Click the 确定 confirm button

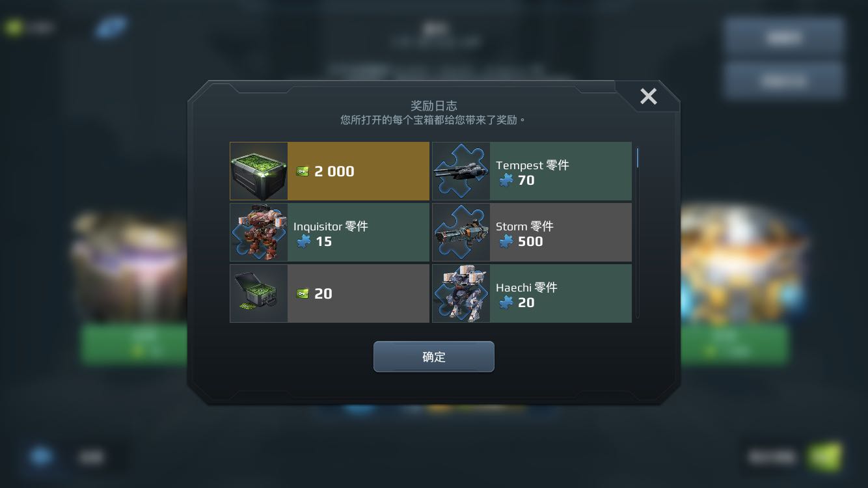point(433,357)
